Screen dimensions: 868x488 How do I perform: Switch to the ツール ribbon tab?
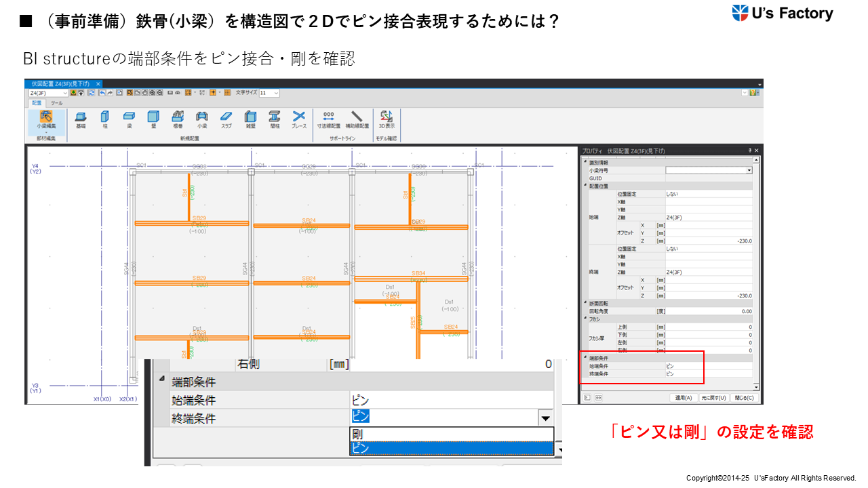click(x=57, y=103)
